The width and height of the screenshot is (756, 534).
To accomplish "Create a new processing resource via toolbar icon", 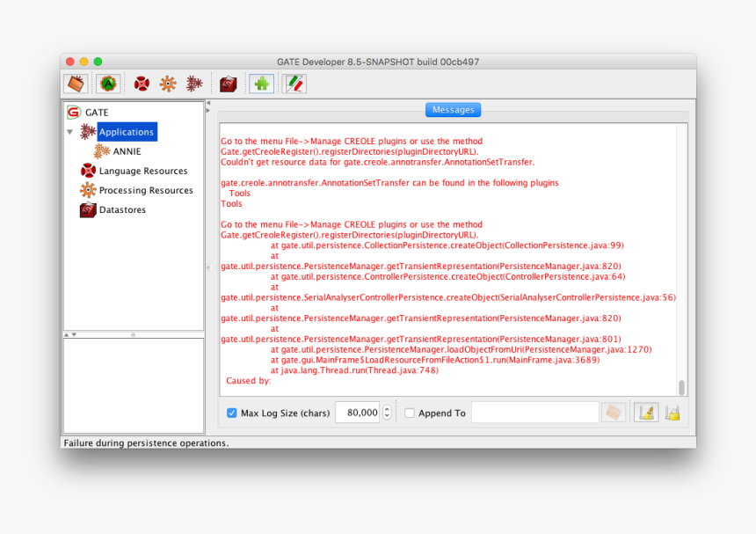I will click(x=167, y=84).
